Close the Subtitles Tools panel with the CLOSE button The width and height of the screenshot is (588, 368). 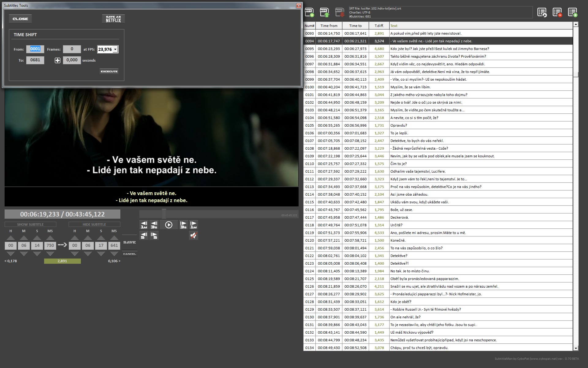coord(20,19)
